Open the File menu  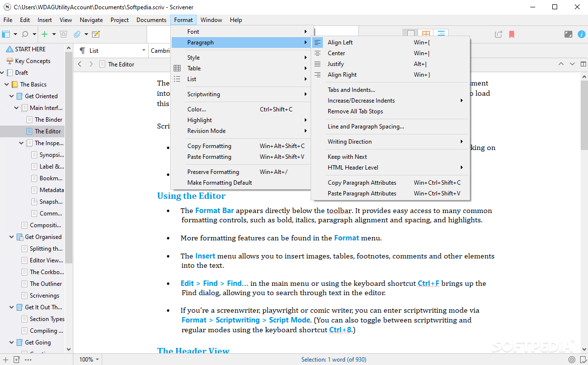pyautogui.click(x=8, y=20)
